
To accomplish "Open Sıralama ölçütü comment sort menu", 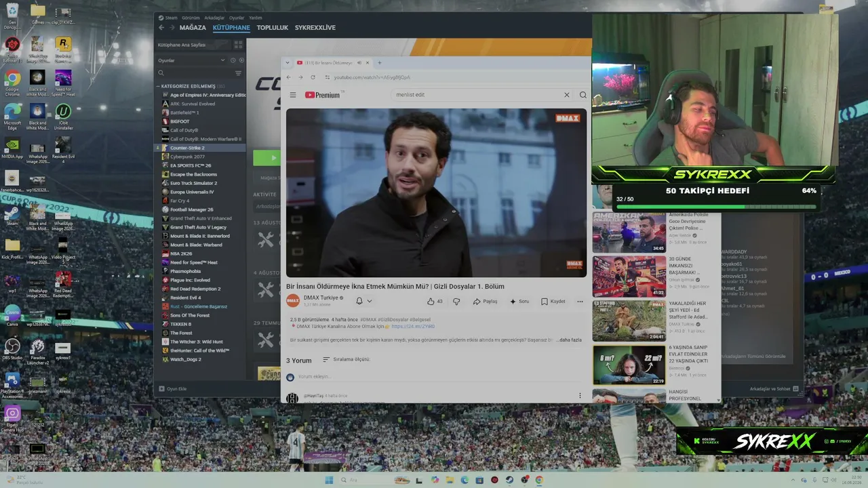I will click(x=347, y=360).
